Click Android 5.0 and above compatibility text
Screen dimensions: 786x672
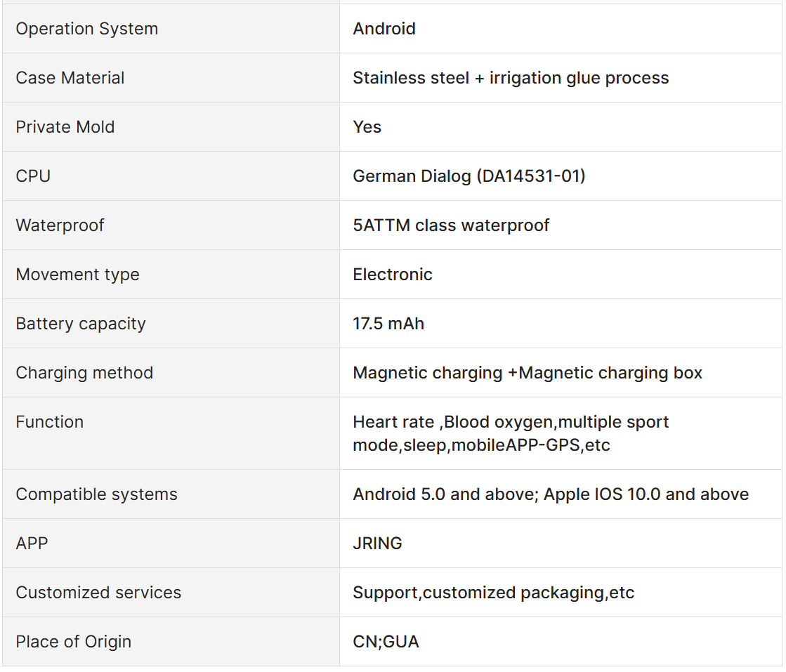[445, 494]
